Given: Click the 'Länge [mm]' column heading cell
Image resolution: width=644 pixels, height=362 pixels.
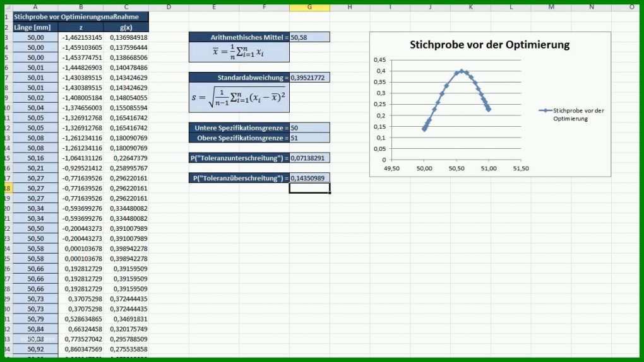Looking at the screenshot, I should point(35,27).
